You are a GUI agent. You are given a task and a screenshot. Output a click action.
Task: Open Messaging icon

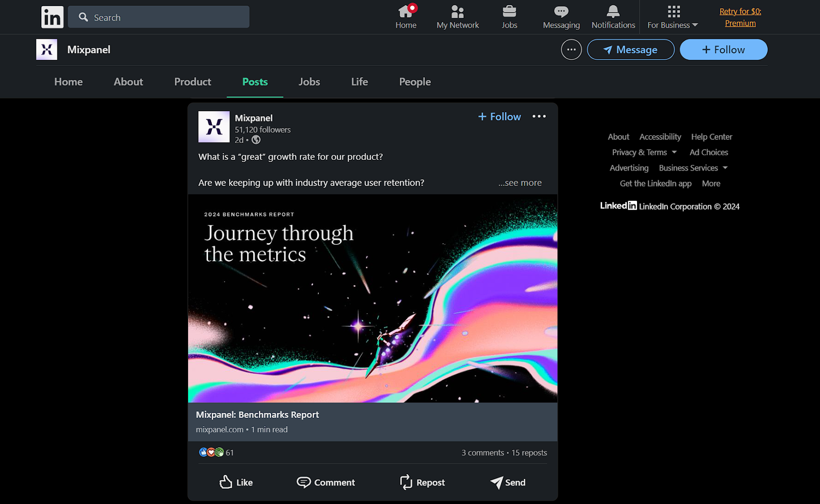[x=561, y=17]
